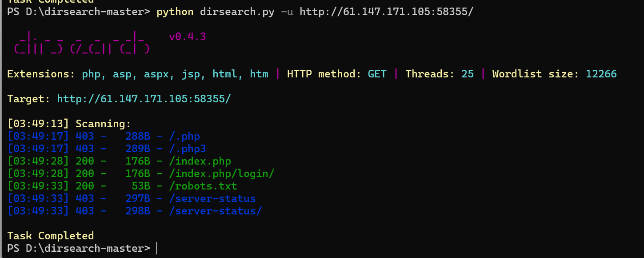Click the /.php3 result path
This screenshot has width=644, height=258.
click(x=188, y=149)
